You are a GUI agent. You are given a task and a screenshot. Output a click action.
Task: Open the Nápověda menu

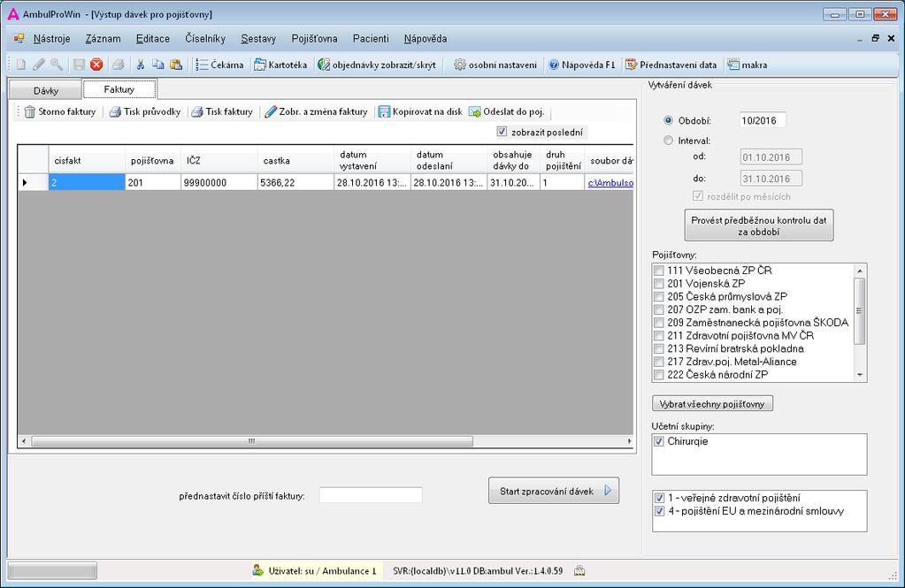pos(426,39)
